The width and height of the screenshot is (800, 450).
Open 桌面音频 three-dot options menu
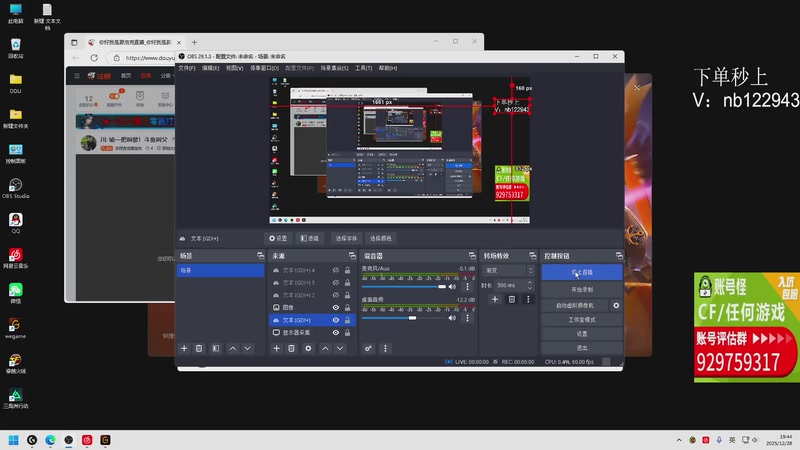coord(467,318)
